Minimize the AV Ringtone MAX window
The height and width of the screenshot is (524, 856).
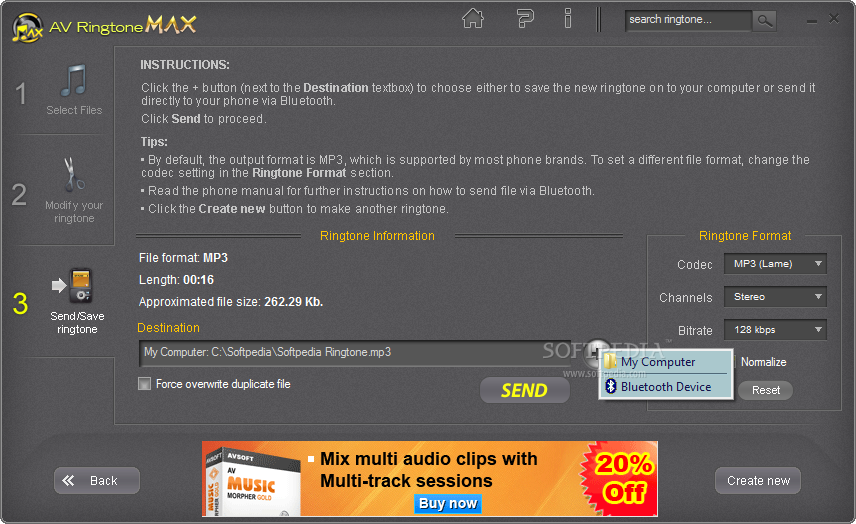[812, 21]
